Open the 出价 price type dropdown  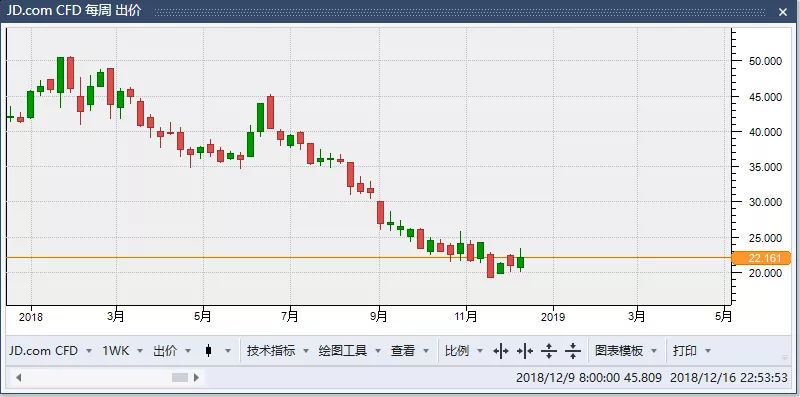(172, 351)
